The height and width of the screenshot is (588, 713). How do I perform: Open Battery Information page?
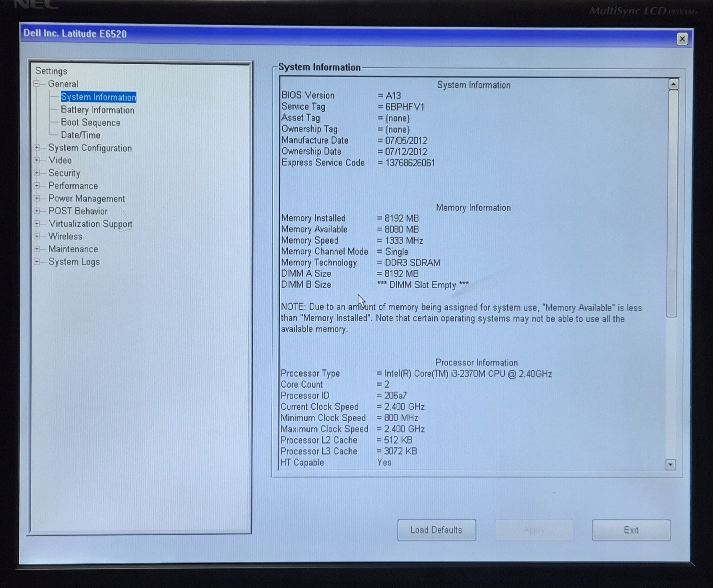coord(97,110)
